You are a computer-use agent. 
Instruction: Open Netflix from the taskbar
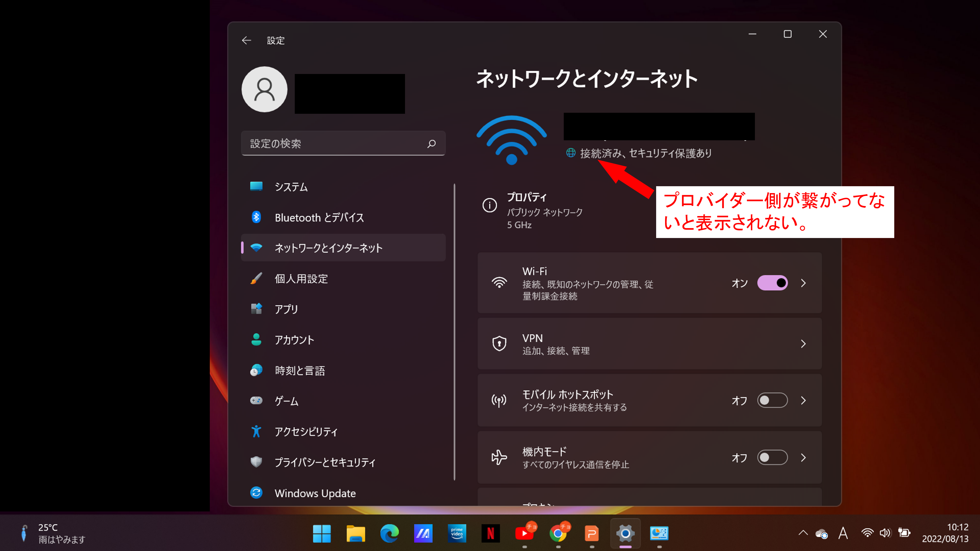tap(490, 533)
